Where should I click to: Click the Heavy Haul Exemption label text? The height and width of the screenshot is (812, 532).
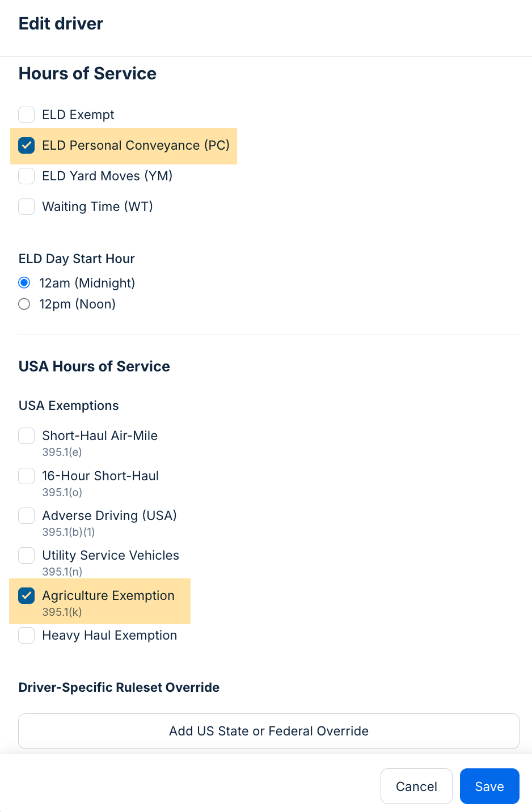[109, 635]
